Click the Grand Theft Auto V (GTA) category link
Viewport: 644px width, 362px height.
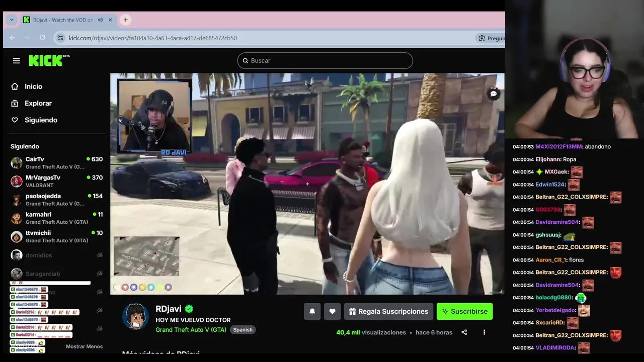[191, 330]
